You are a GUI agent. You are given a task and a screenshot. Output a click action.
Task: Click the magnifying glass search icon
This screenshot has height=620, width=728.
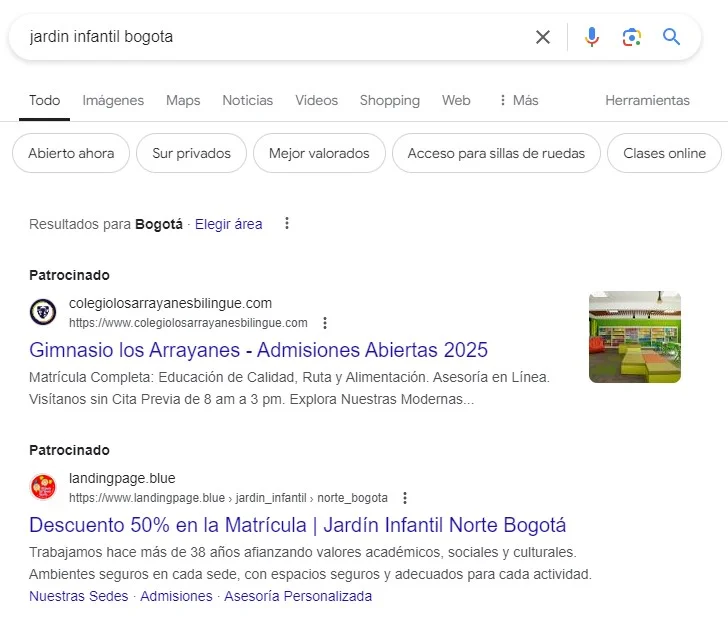671,36
